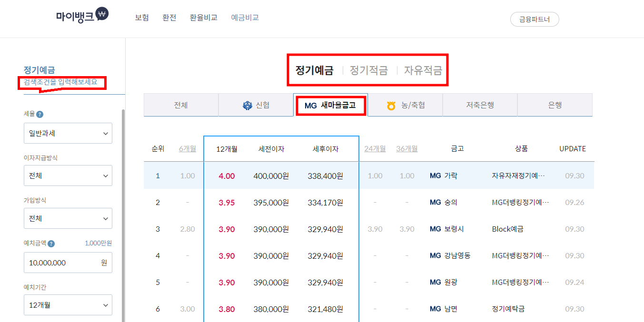Viewport: 644px width, 322px height.
Task: Click the 3.00 six-month rate for 남면
Action: point(188,309)
